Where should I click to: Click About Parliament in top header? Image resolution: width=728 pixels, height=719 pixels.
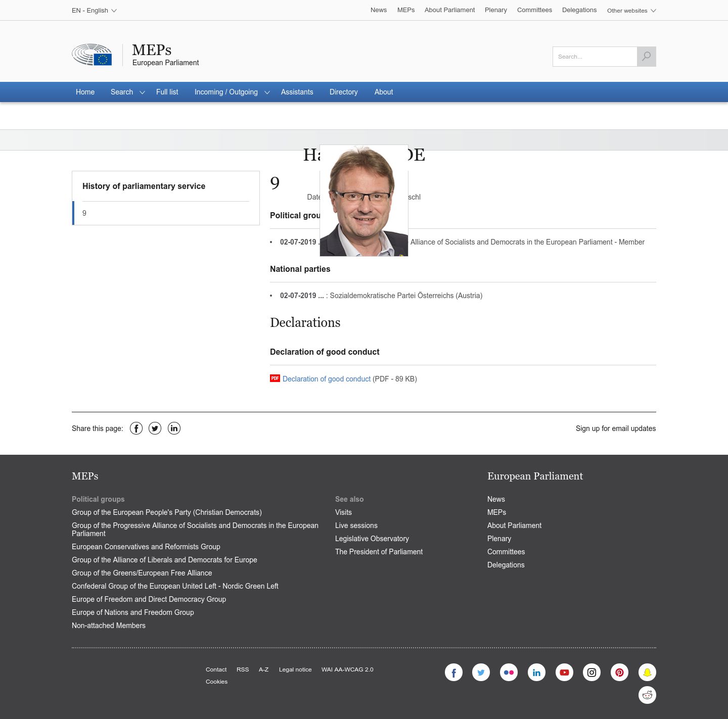[x=449, y=10]
